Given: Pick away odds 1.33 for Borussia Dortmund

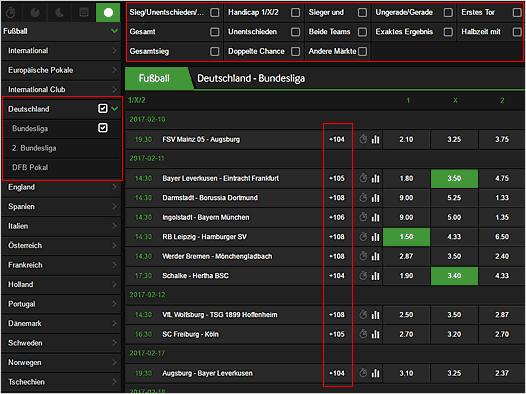Looking at the screenshot, I should [x=502, y=198].
